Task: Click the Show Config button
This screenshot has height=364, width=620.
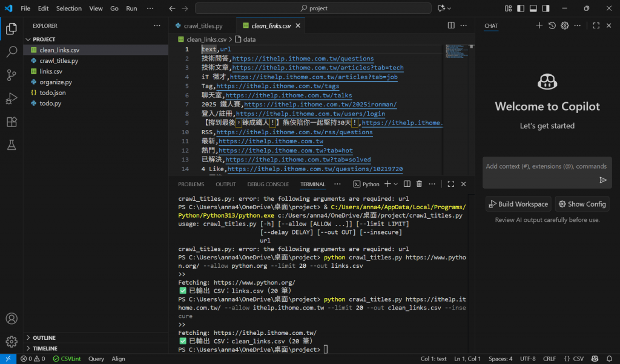Action: (x=582, y=204)
